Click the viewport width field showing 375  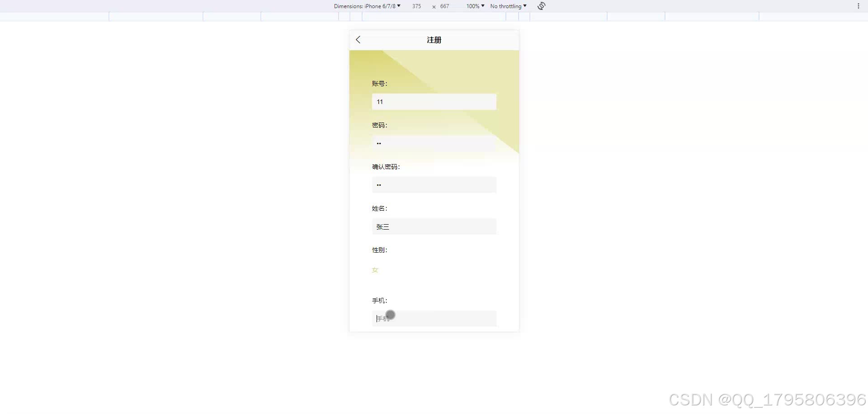(x=416, y=6)
